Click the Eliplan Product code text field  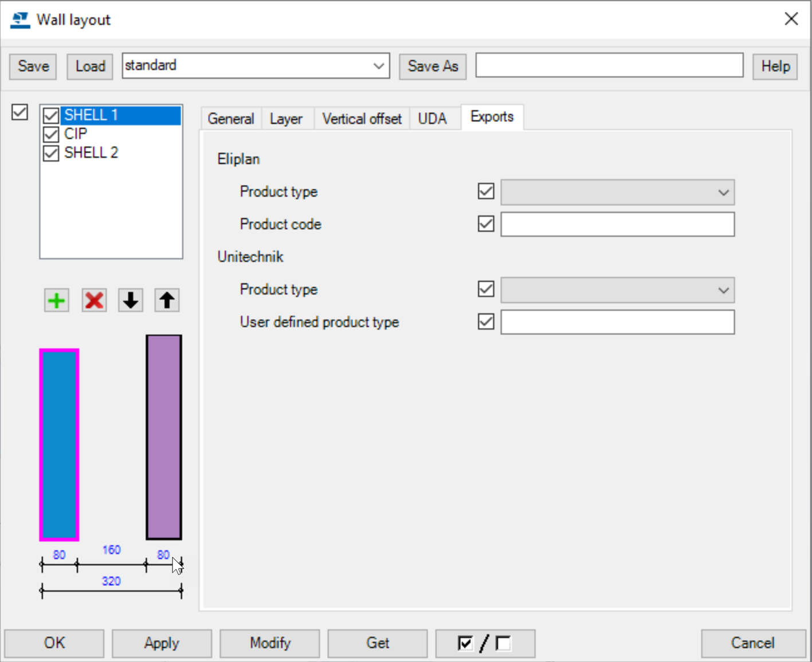pos(617,224)
